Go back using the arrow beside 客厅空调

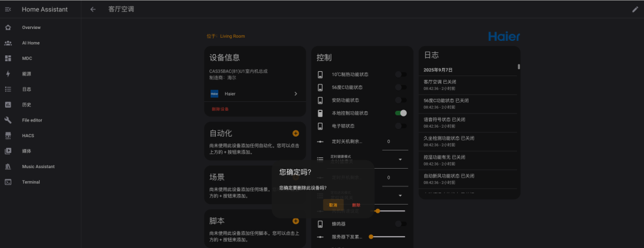[x=93, y=9]
